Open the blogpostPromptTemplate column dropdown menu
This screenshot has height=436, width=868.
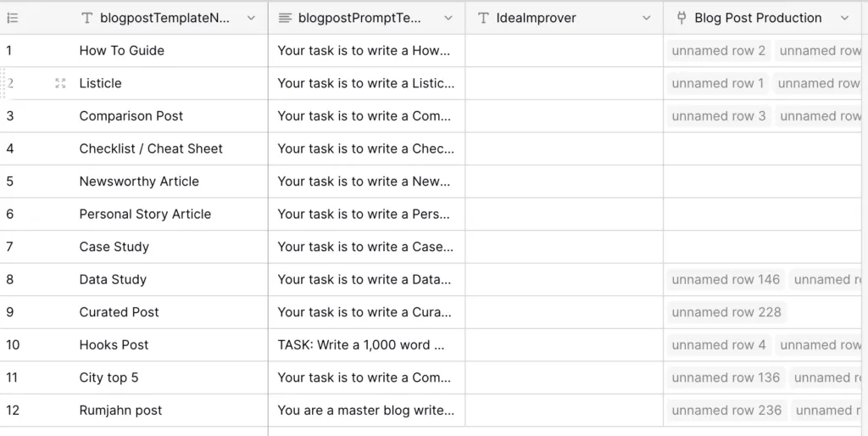(x=449, y=18)
